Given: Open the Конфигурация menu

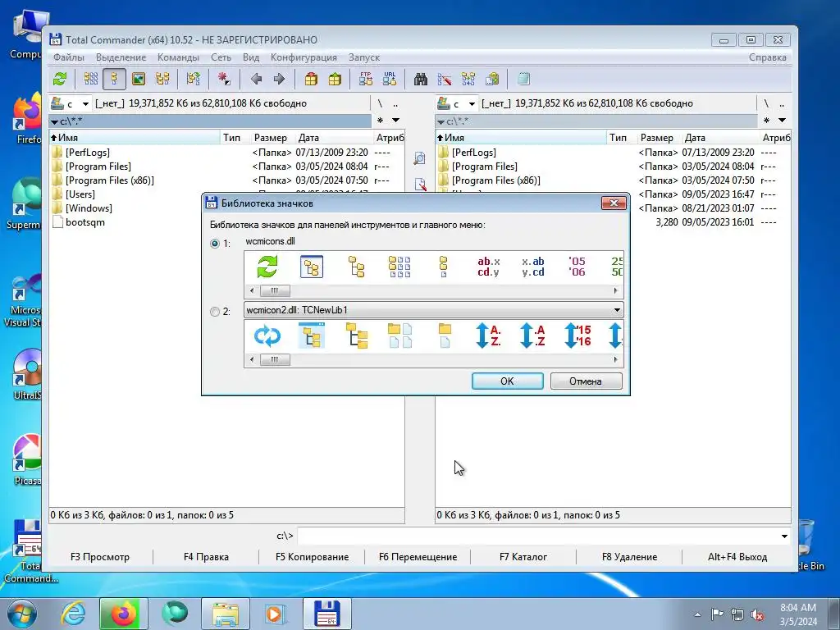Looking at the screenshot, I should coord(304,57).
